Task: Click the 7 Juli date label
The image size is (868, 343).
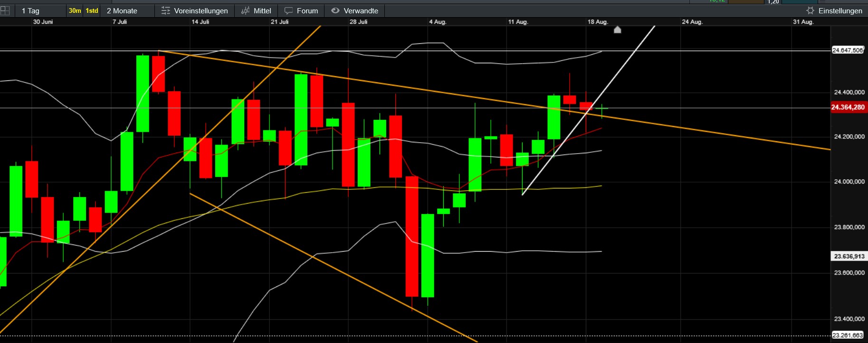Action: click(x=120, y=22)
